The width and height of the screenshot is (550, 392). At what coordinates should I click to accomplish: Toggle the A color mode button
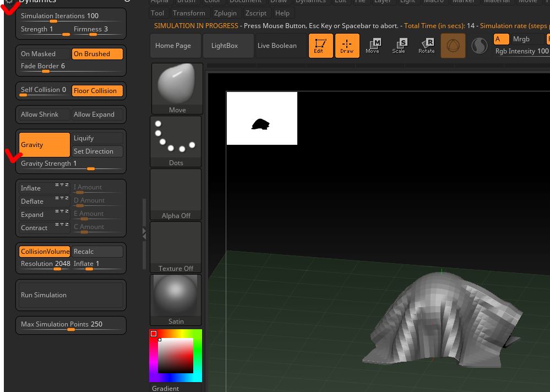pos(501,39)
